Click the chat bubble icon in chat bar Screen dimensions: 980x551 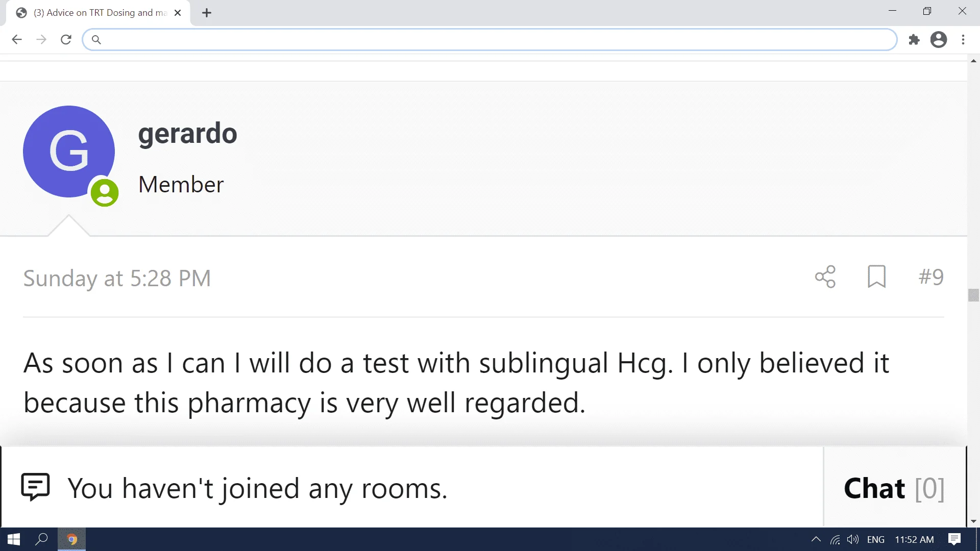tap(35, 487)
